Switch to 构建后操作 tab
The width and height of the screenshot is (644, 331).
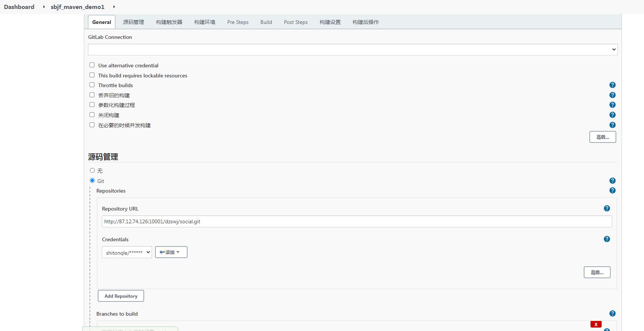(366, 22)
